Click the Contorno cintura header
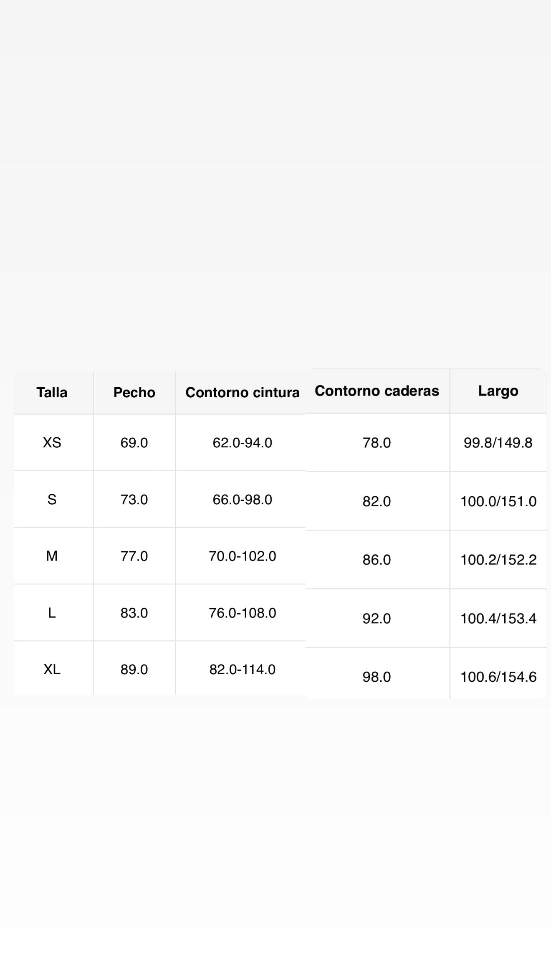Viewport: 551px width, 980px height. tap(243, 393)
